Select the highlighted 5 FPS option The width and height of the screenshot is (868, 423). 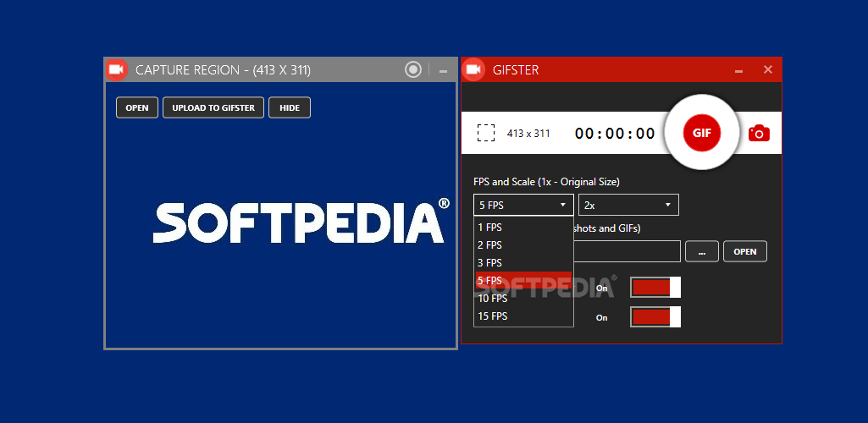coord(523,280)
